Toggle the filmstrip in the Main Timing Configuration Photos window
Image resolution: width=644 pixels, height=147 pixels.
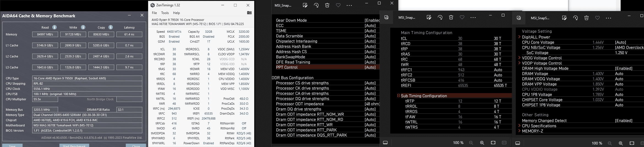click(x=385, y=143)
